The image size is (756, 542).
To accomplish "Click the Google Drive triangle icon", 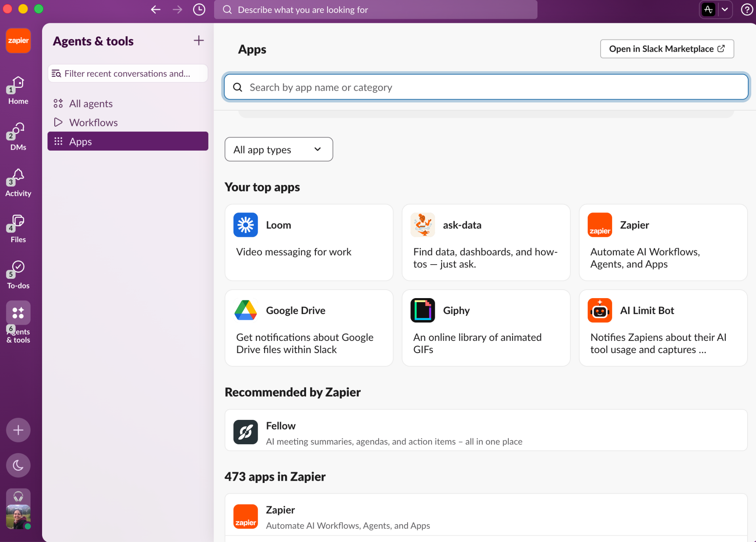I will tap(245, 310).
